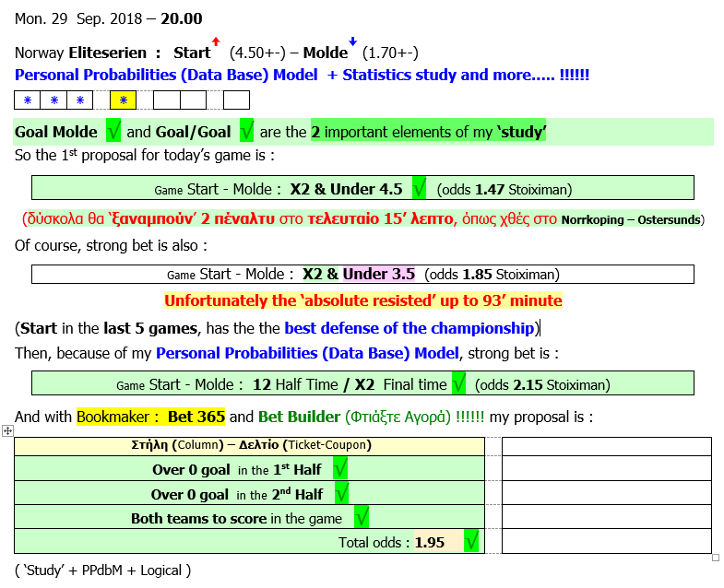
Task: Click the first blue star box
Action: coord(28,100)
